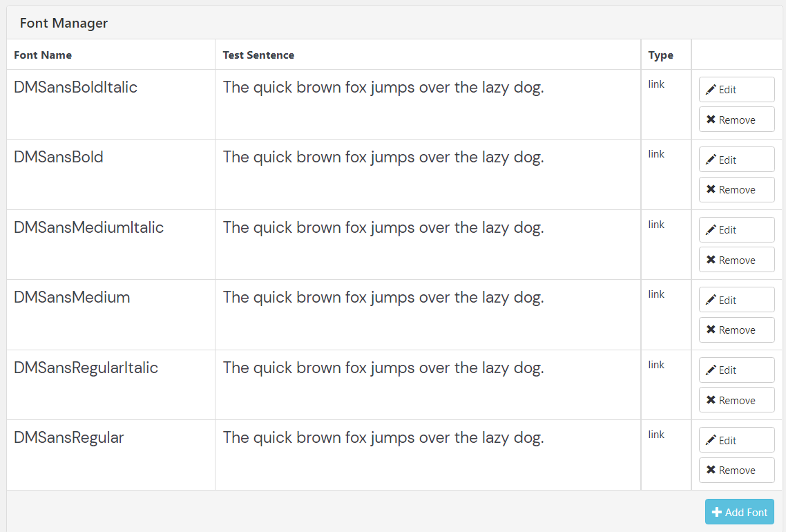Edit the DMSansMediumItalic font
The width and height of the screenshot is (786, 532).
[x=736, y=230]
